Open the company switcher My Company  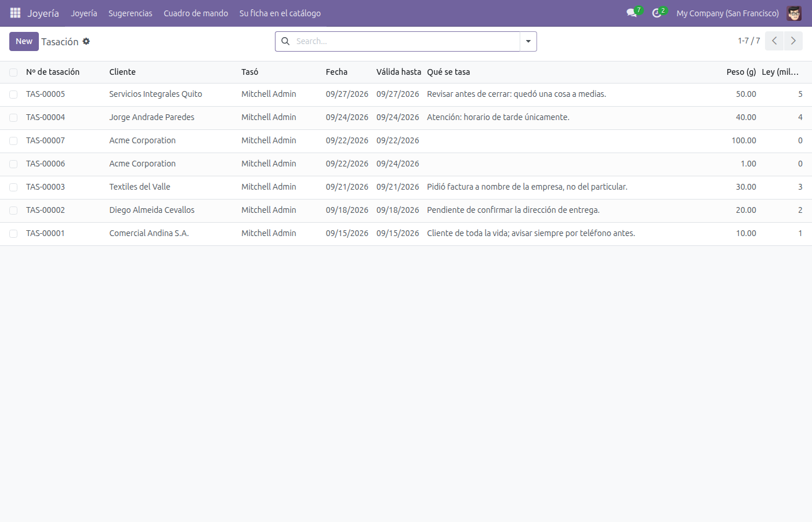coord(727,13)
